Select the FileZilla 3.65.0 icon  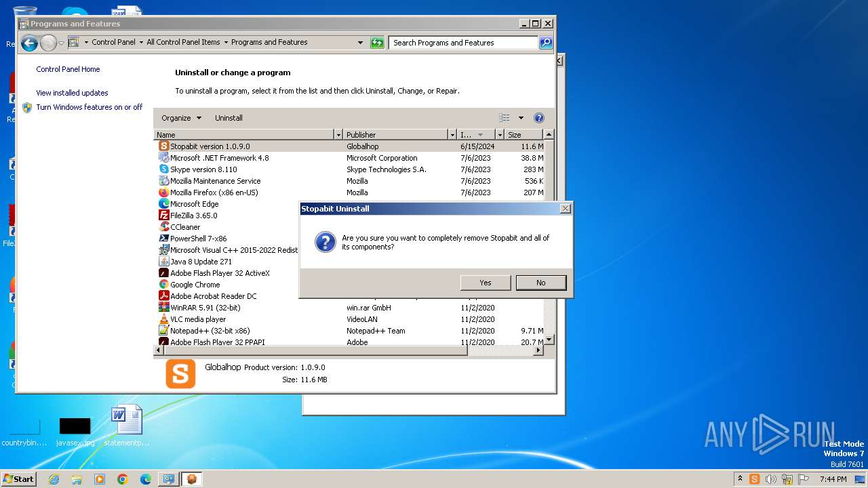pos(163,216)
